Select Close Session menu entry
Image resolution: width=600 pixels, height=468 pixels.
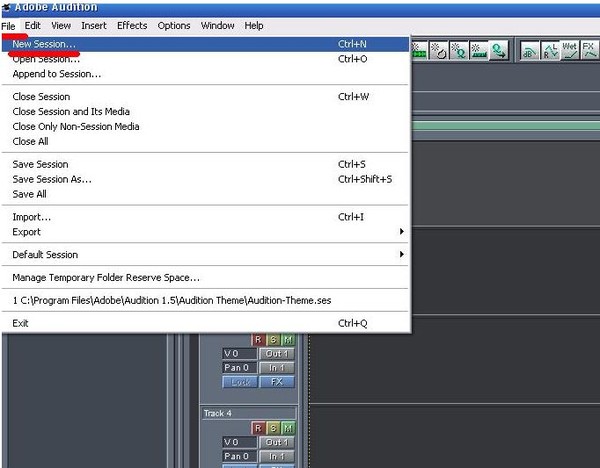click(206, 96)
